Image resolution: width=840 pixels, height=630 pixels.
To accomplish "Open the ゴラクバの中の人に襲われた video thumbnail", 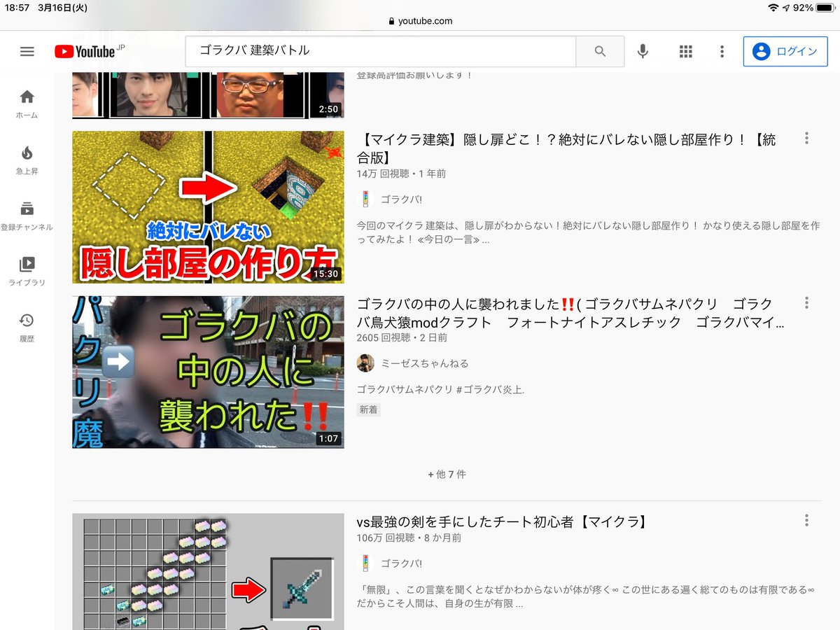I will tap(208, 372).
